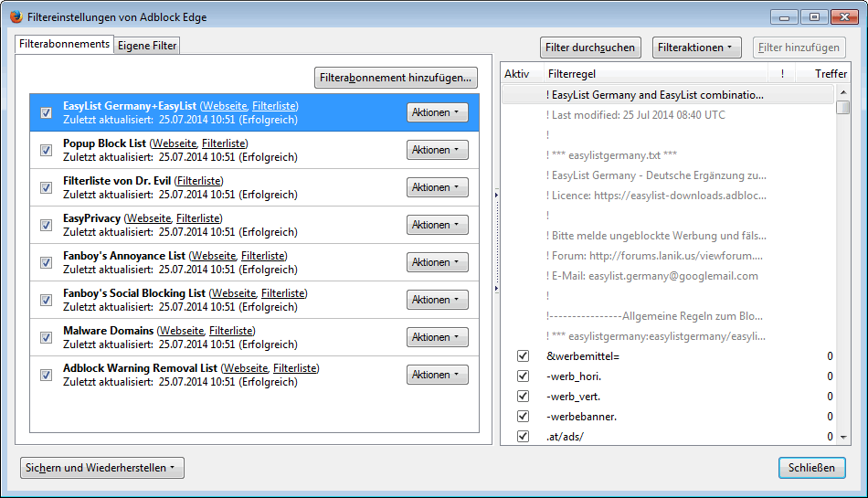The width and height of the screenshot is (868, 498).
Task: Click the upper splitter collapse arrow
Action: tap(496, 195)
